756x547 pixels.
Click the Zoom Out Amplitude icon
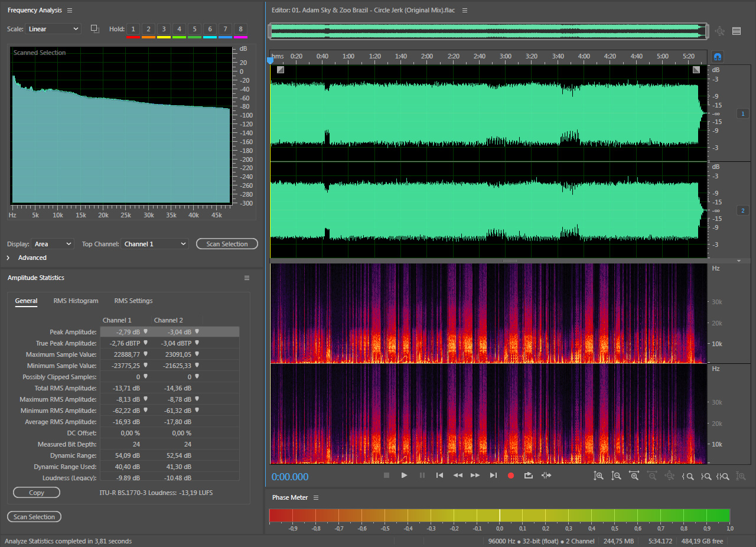click(617, 476)
